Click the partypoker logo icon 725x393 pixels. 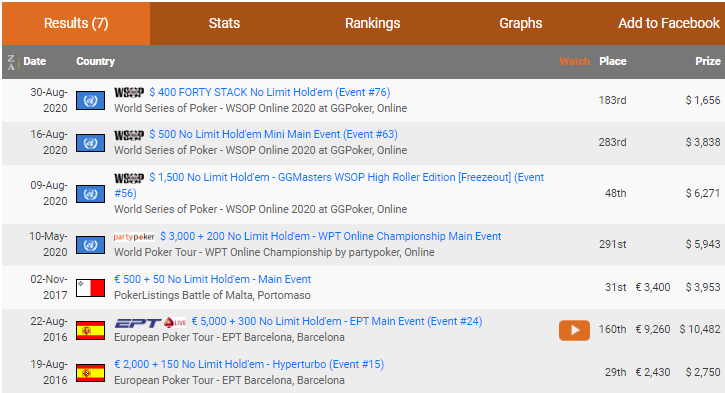coord(134,237)
